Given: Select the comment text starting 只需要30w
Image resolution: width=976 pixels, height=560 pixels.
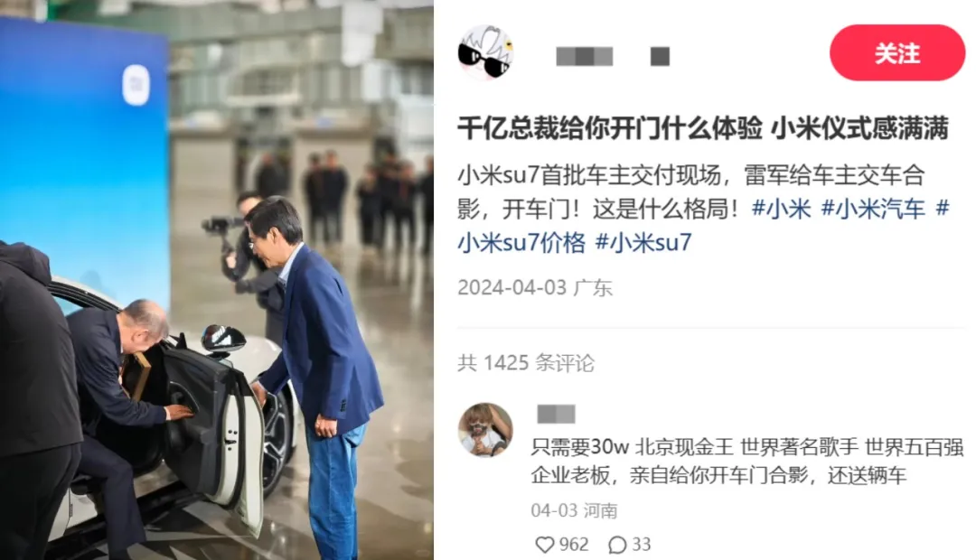Looking at the screenshot, I should (x=747, y=461).
